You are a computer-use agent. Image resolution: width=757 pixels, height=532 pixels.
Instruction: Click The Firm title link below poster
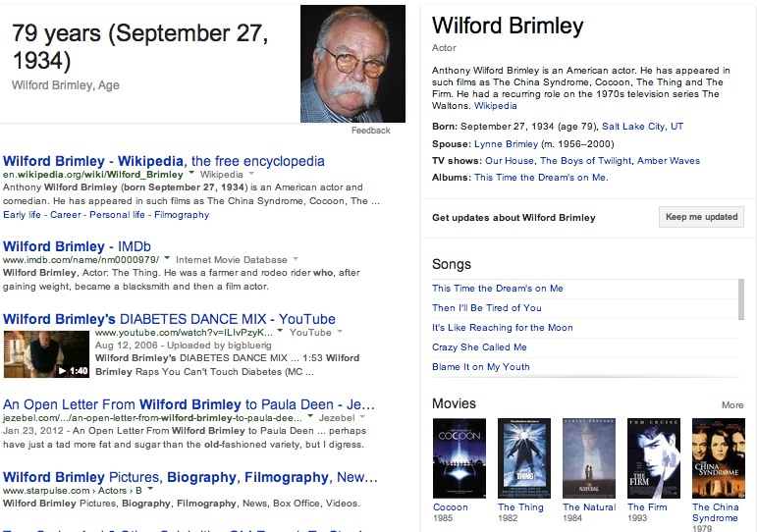647,507
